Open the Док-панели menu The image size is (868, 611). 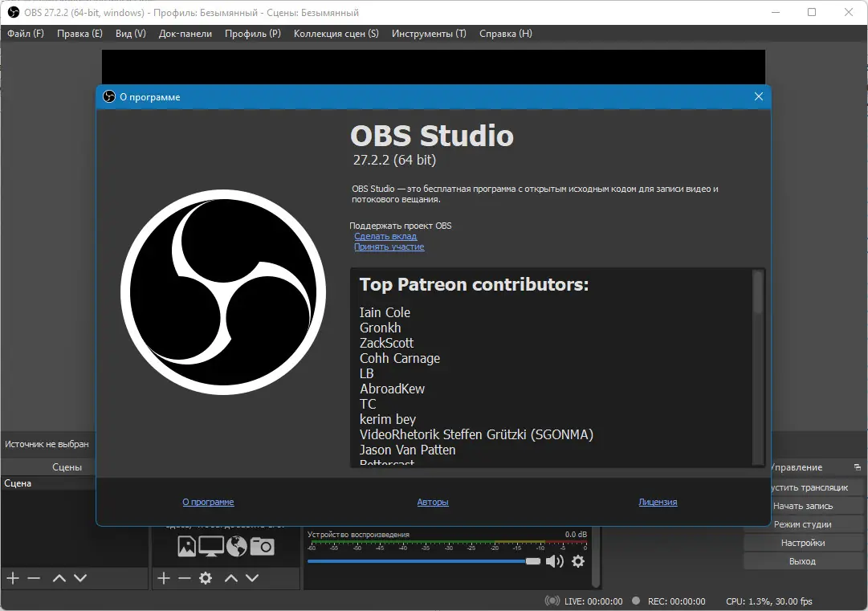(185, 34)
